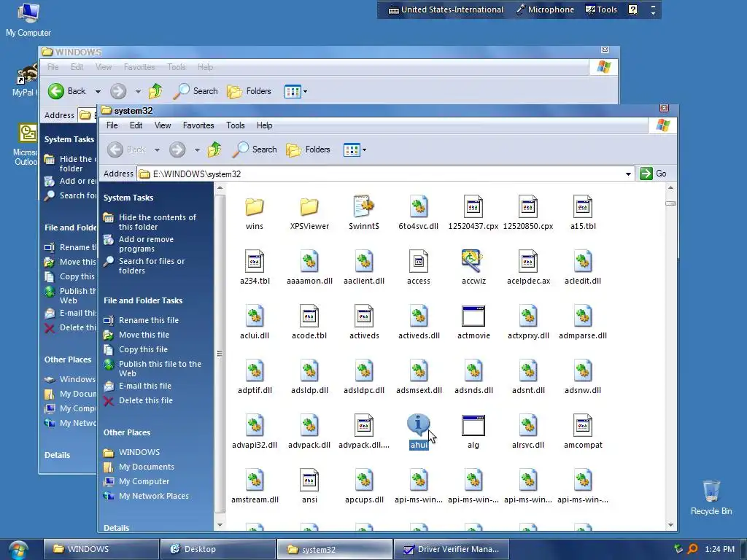Open Tools menu in system32 window
The width and height of the screenshot is (747, 560).
[236, 125]
